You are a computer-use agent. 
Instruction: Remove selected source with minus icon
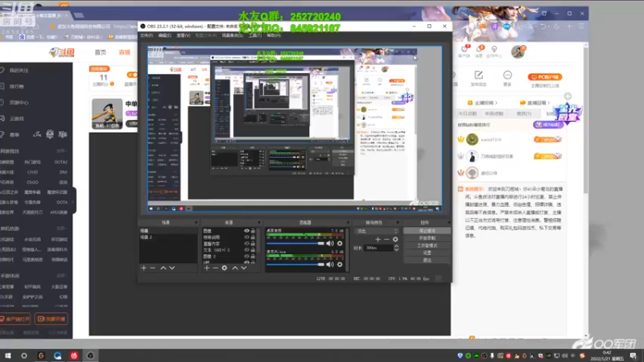tap(216, 268)
